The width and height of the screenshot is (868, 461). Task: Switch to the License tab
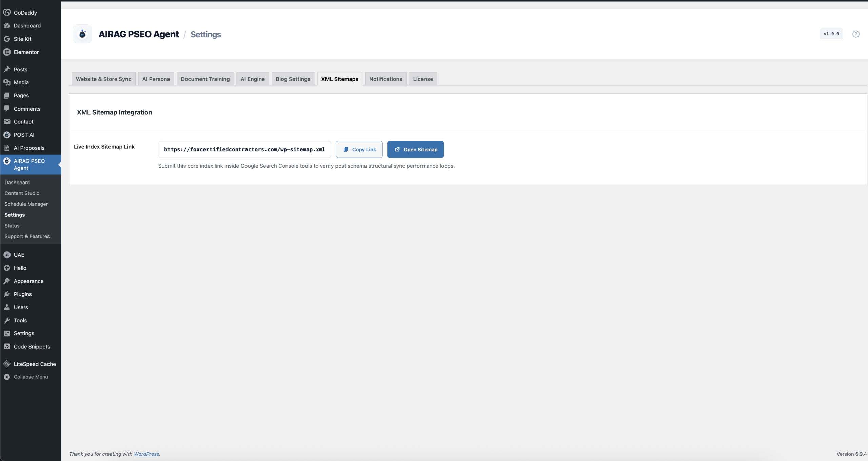[423, 79]
